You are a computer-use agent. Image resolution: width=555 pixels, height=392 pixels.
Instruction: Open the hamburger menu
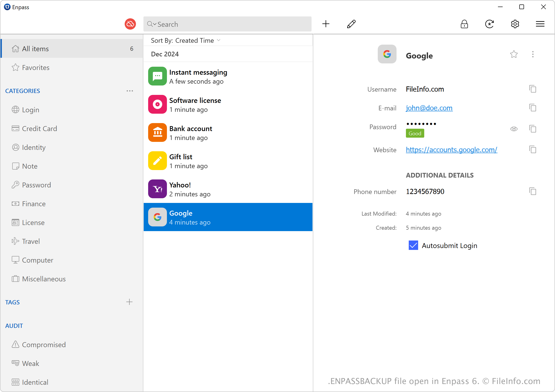540,24
